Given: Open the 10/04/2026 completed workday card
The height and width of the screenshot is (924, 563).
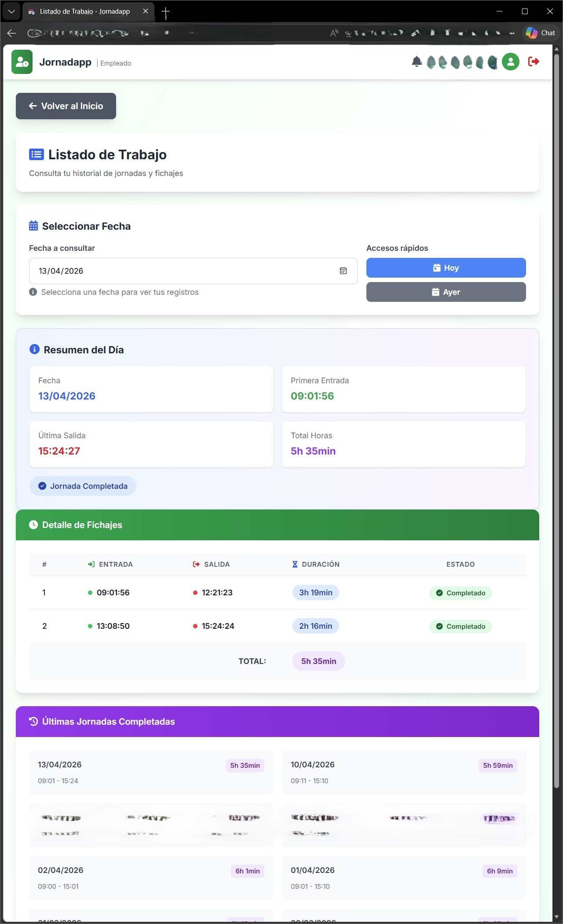Looking at the screenshot, I should coord(403,772).
